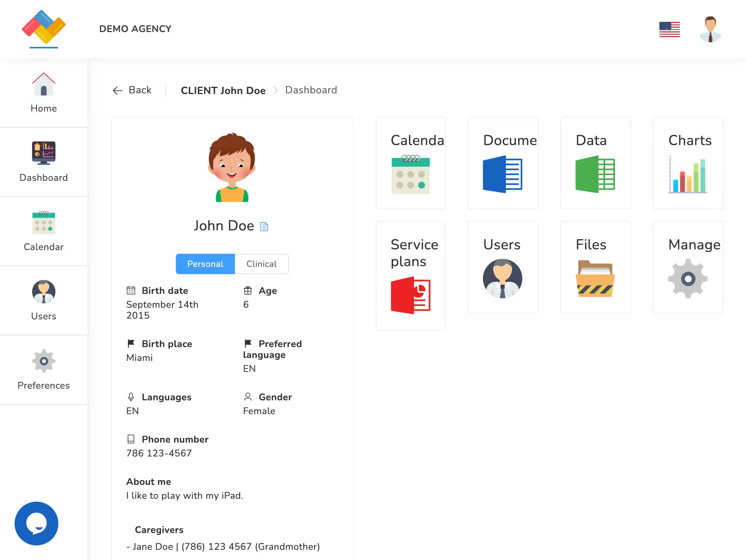Open Dashboard in the sidebar
This screenshot has width=747, height=560.
[44, 162]
